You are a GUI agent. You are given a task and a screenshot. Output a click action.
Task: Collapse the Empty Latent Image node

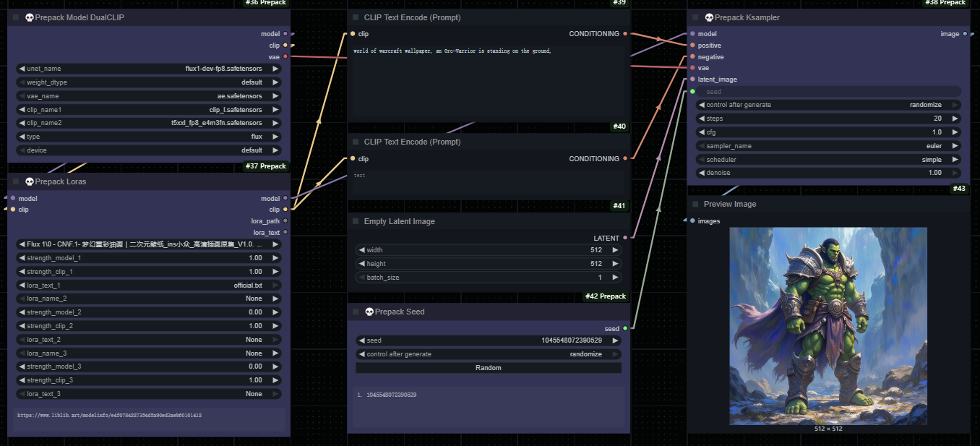click(356, 221)
